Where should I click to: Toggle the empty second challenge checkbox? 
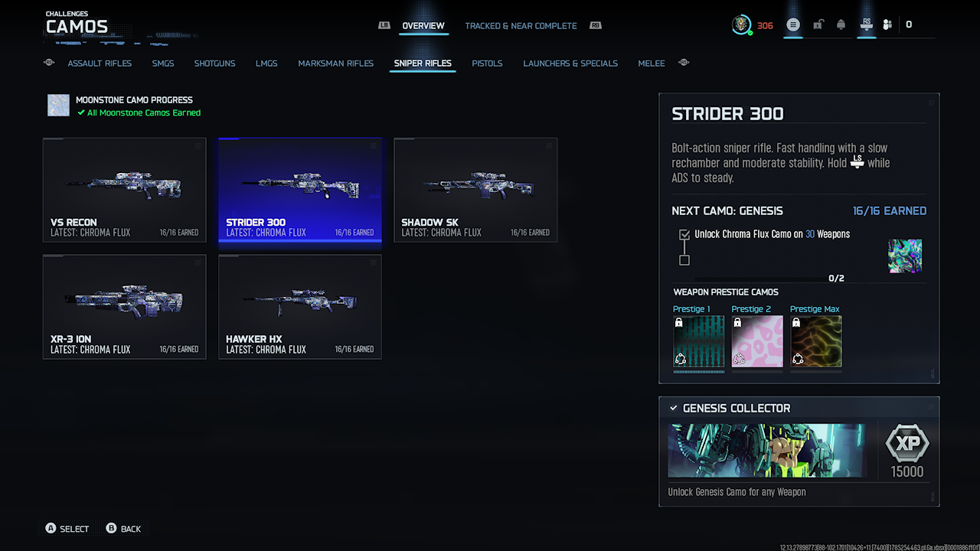[684, 260]
